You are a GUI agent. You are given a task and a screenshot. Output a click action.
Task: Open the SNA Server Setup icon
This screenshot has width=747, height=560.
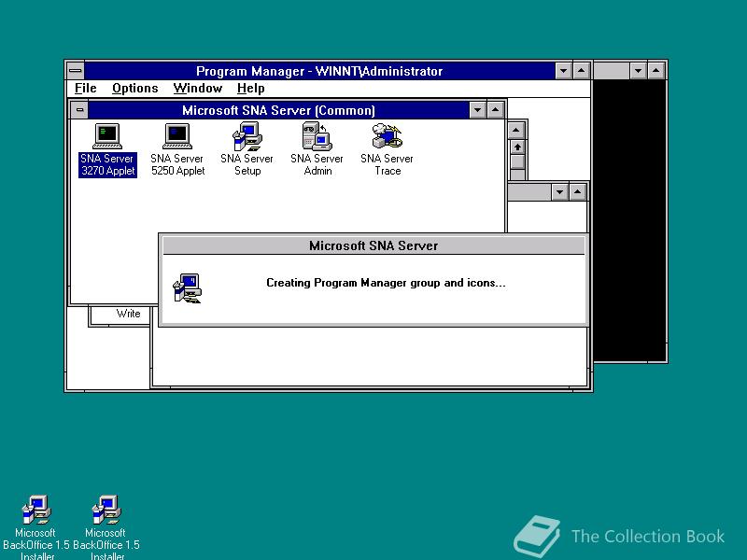click(x=247, y=149)
